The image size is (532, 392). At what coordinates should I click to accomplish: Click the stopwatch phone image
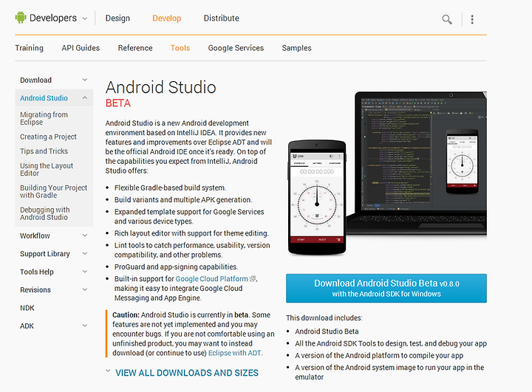point(317,198)
